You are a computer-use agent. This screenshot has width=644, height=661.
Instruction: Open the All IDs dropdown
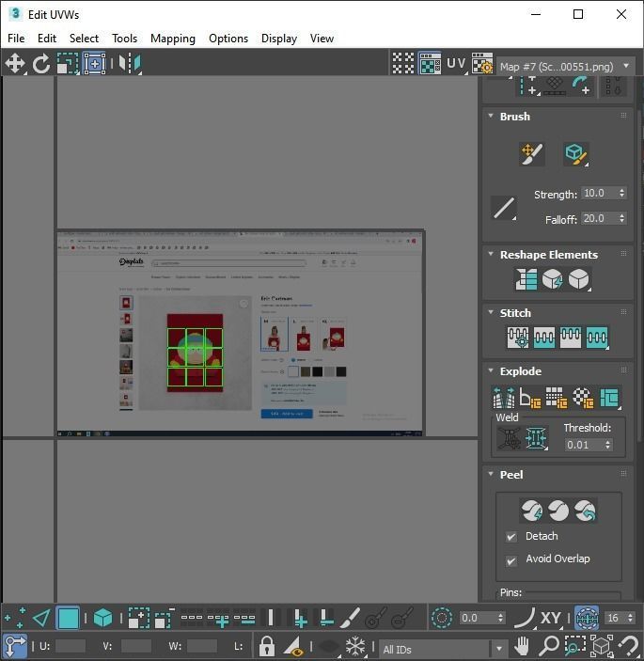tap(443, 649)
